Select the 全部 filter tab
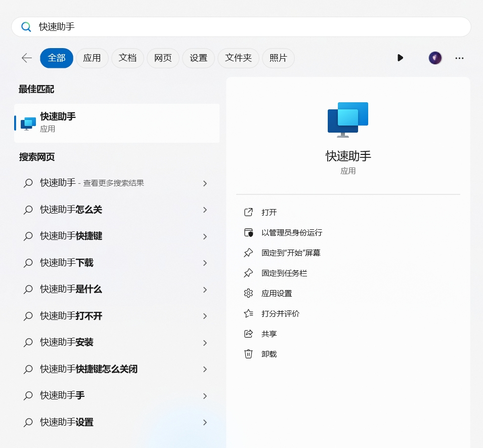This screenshot has width=483, height=448. (x=57, y=58)
